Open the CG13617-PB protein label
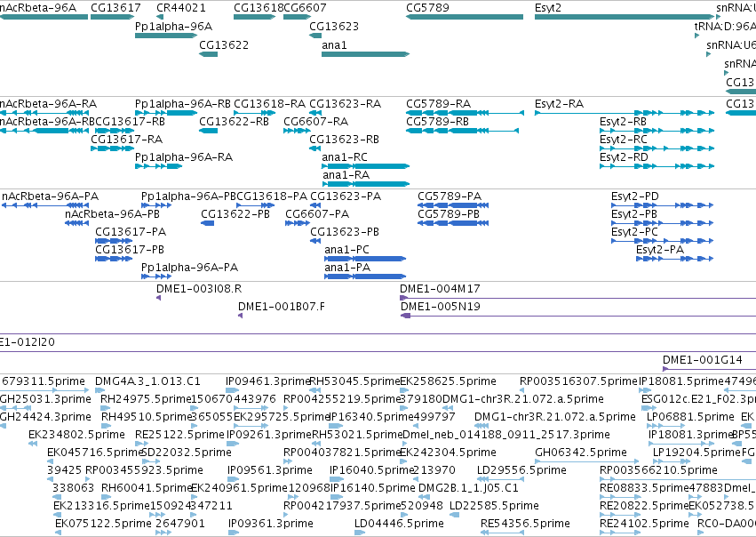The width and height of the screenshot is (756, 537). coord(130,250)
